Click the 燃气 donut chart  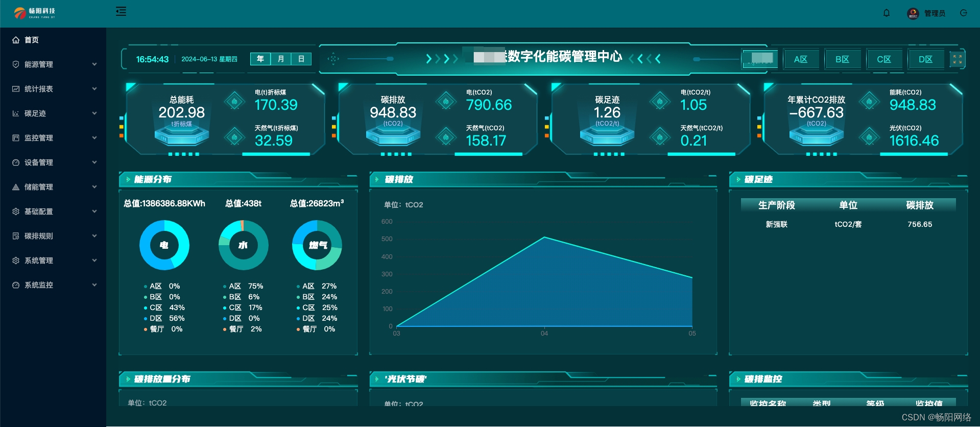317,245
